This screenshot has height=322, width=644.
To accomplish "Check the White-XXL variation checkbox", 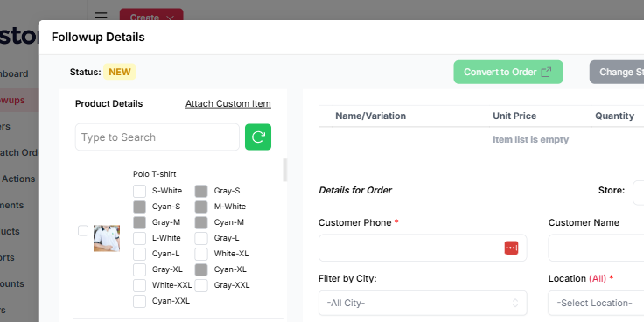I will (140, 285).
